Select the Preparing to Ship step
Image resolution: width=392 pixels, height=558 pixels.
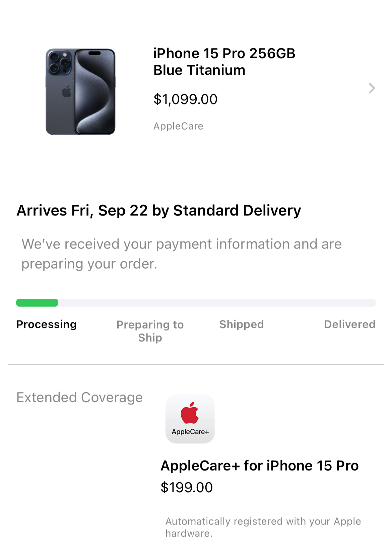pyautogui.click(x=150, y=331)
